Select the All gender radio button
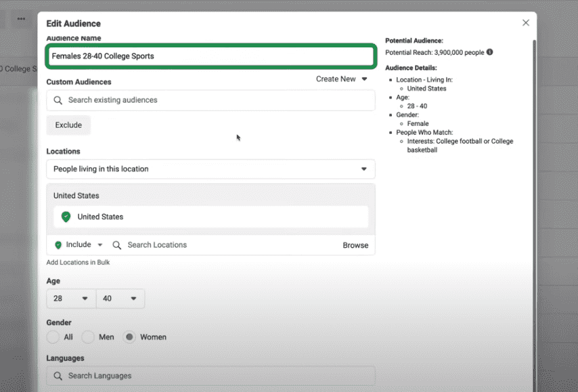Screen dimensions: 578x392 [x=53, y=337]
